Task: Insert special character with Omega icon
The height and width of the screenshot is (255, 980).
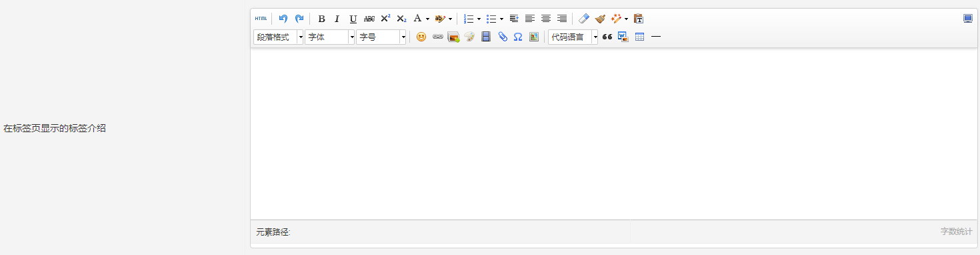Action: (x=518, y=37)
